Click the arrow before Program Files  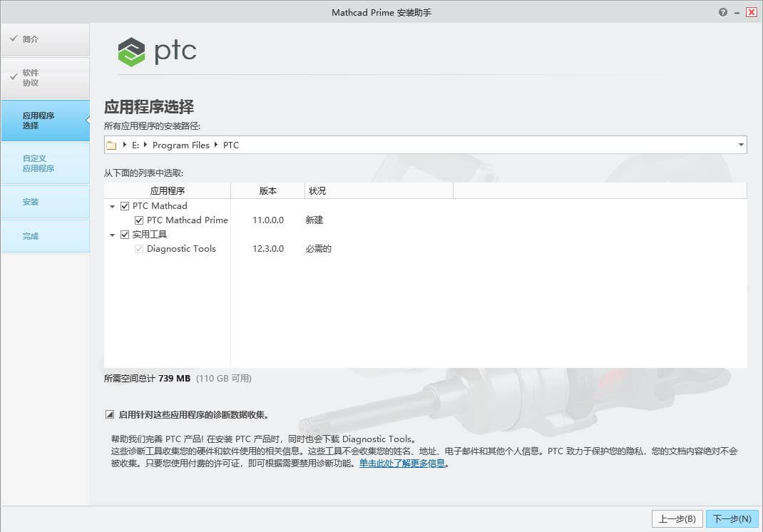[x=145, y=145]
